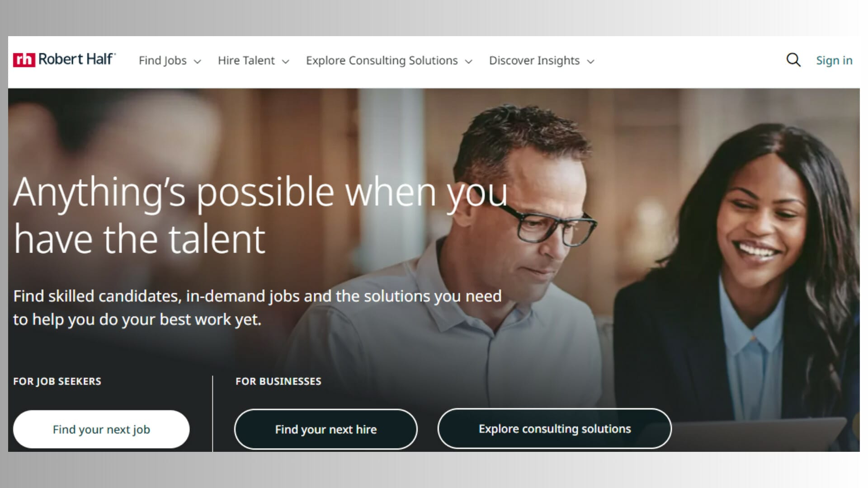
Task: Expand the Hire Talent chevron arrow
Action: (286, 61)
